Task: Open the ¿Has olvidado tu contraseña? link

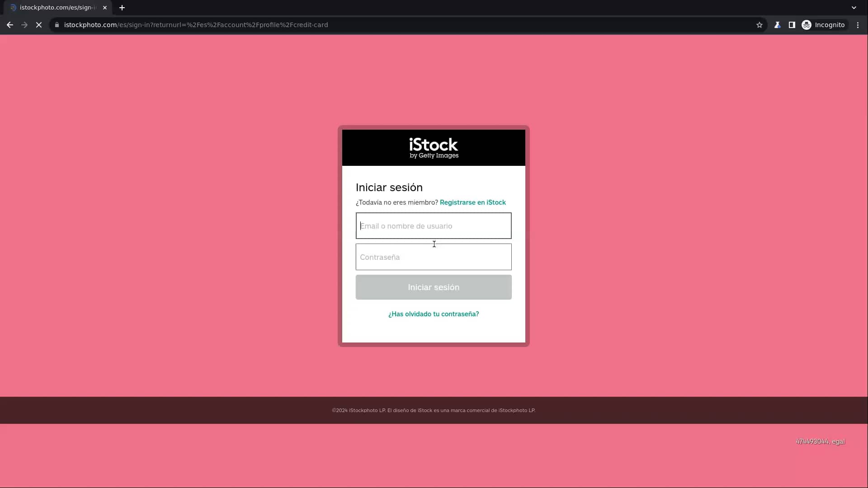Action: (434, 314)
